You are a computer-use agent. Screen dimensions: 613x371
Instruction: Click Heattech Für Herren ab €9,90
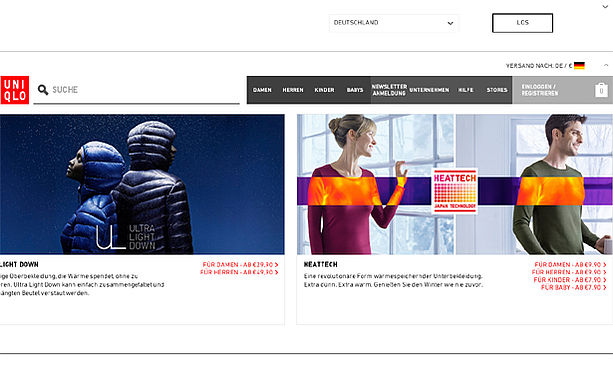point(569,272)
